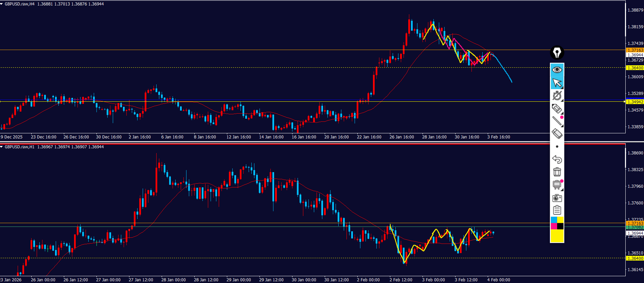Clear drawings with the trash can icon
This screenshot has width=644, height=283.
click(x=557, y=172)
